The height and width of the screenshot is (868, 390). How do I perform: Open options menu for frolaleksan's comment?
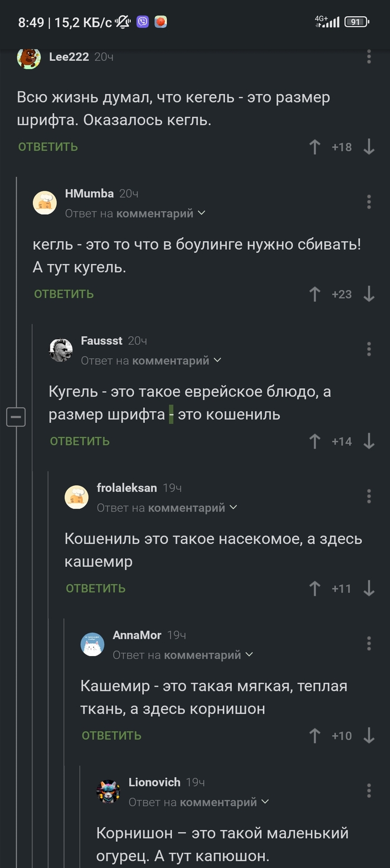coord(369,496)
